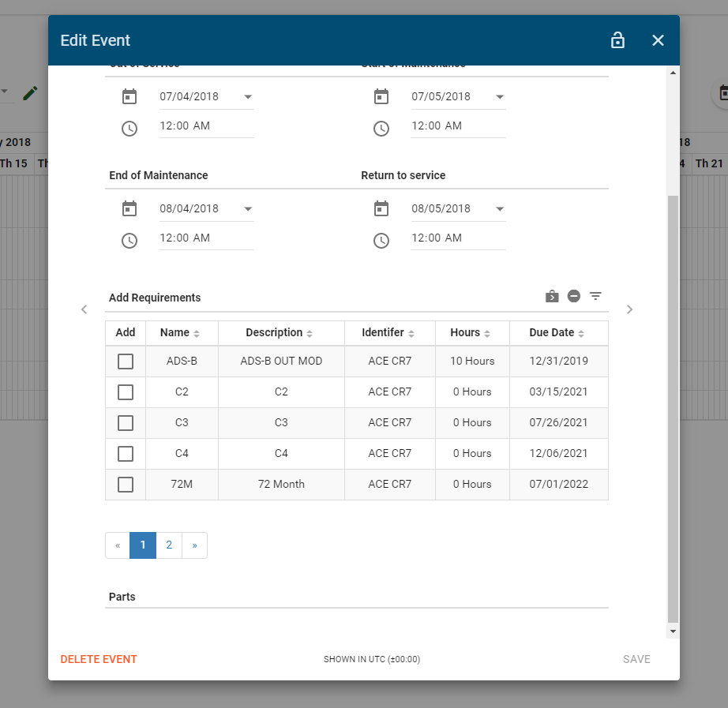Check the Add box for C3

pos(126,423)
